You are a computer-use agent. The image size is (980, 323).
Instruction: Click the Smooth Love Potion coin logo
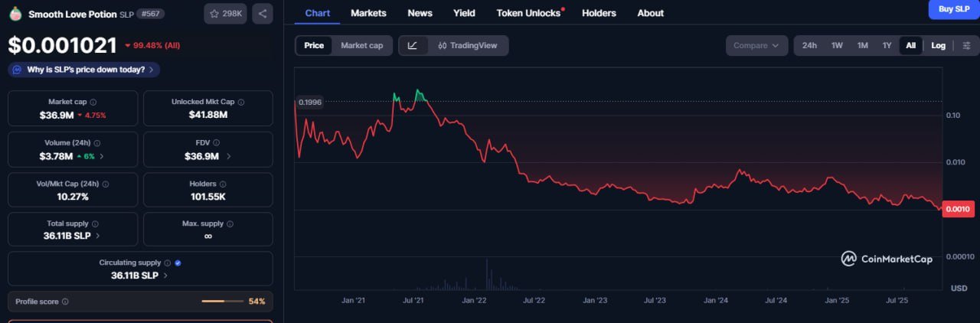point(15,14)
